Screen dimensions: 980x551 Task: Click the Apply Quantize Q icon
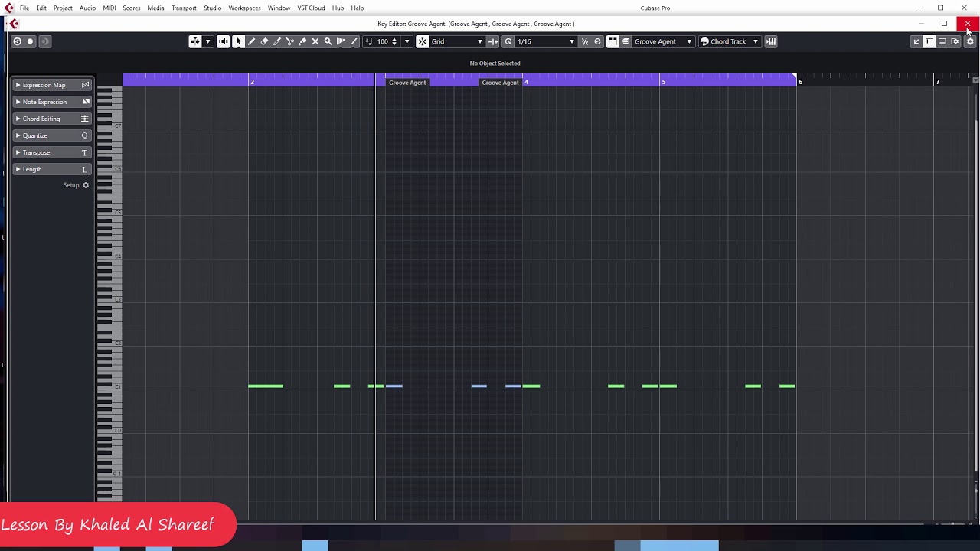508,41
